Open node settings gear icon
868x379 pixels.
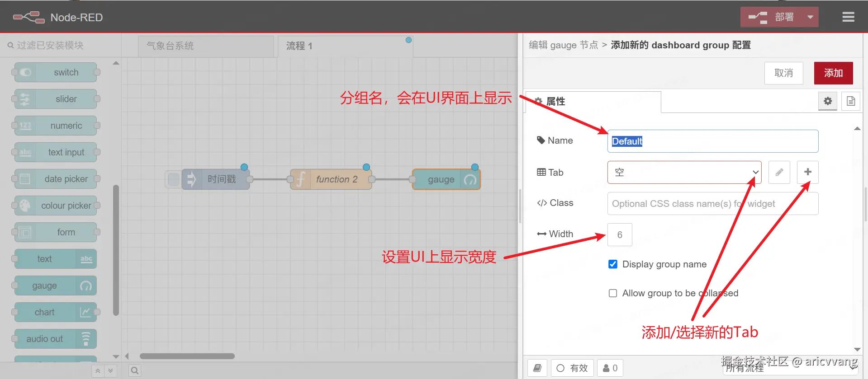828,101
